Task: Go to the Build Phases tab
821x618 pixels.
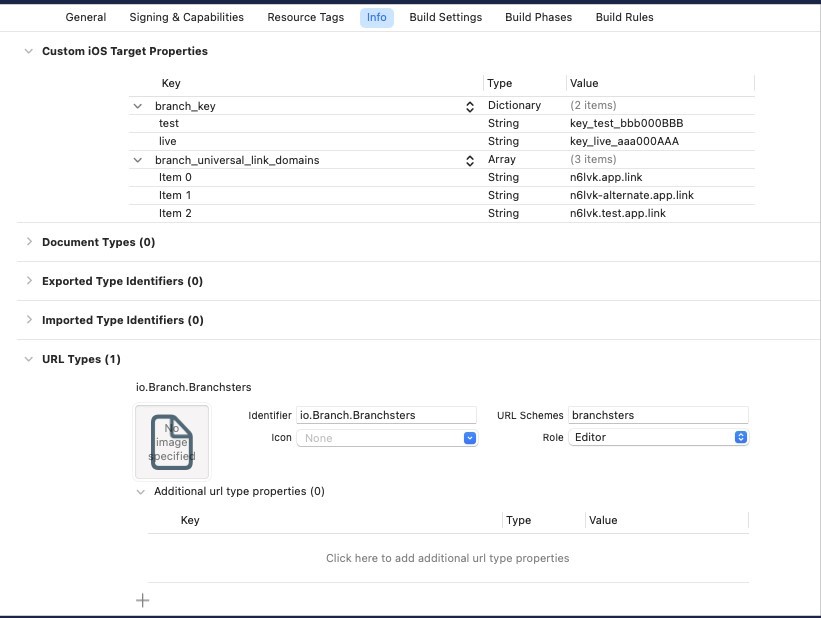Action: (x=538, y=17)
